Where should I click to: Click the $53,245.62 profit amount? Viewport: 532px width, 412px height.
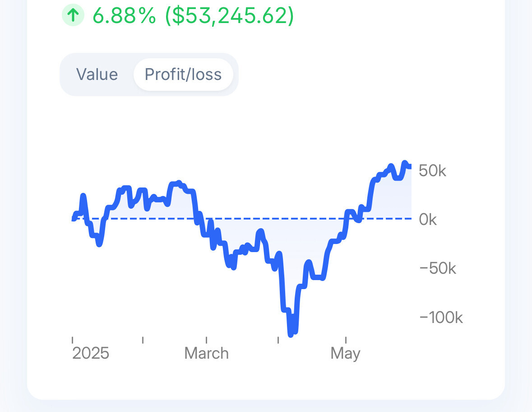click(229, 15)
